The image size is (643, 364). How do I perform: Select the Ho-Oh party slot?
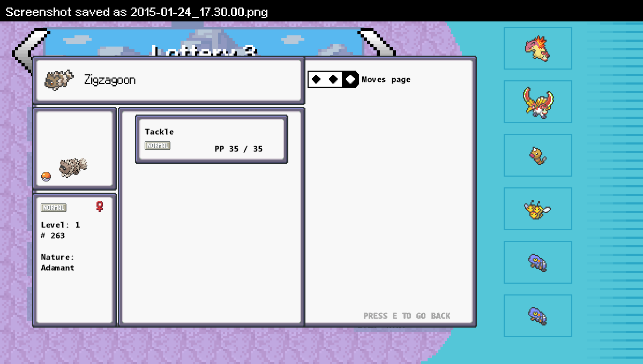click(x=538, y=102)
